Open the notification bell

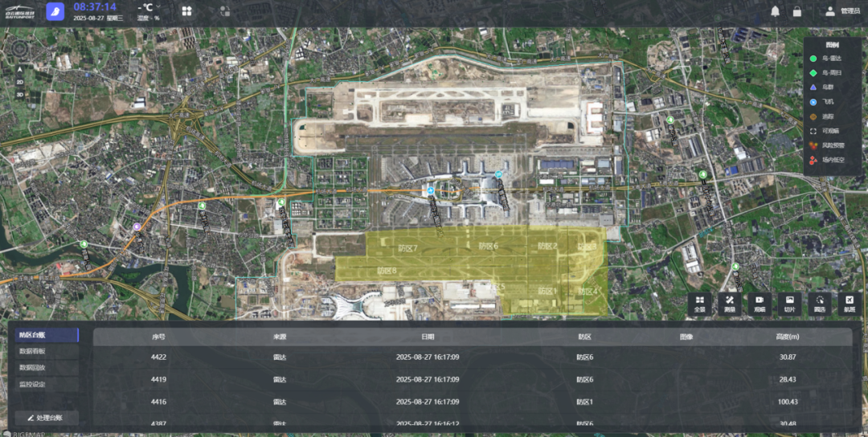point(775,11)
